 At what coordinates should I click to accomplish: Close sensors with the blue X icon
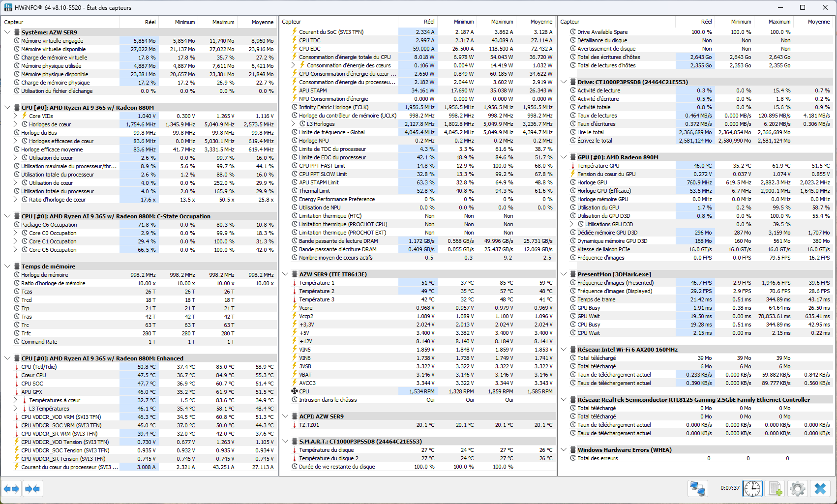820,489
